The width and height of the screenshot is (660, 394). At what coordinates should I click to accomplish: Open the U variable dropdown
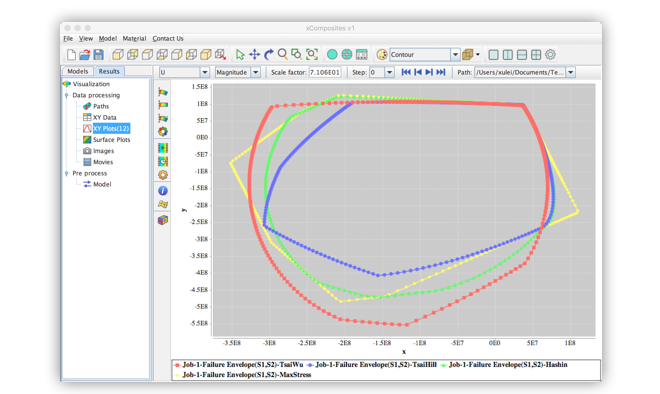tap(205, 72)
